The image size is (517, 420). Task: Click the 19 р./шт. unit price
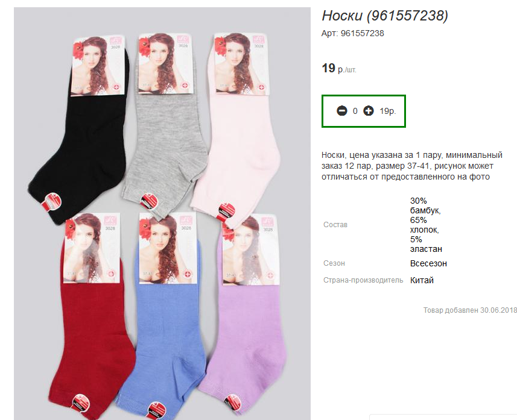coord(339,69)
